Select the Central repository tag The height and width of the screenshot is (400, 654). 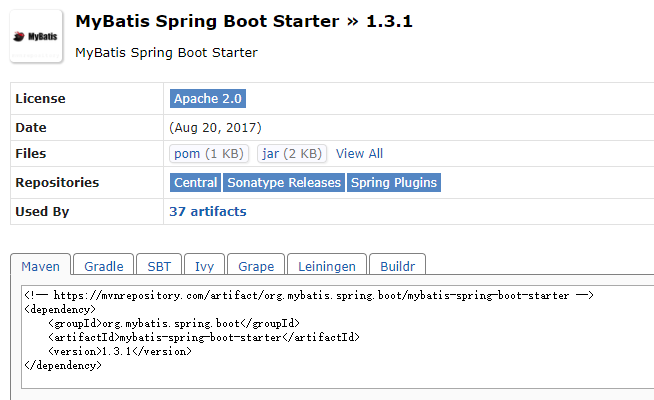195,182
